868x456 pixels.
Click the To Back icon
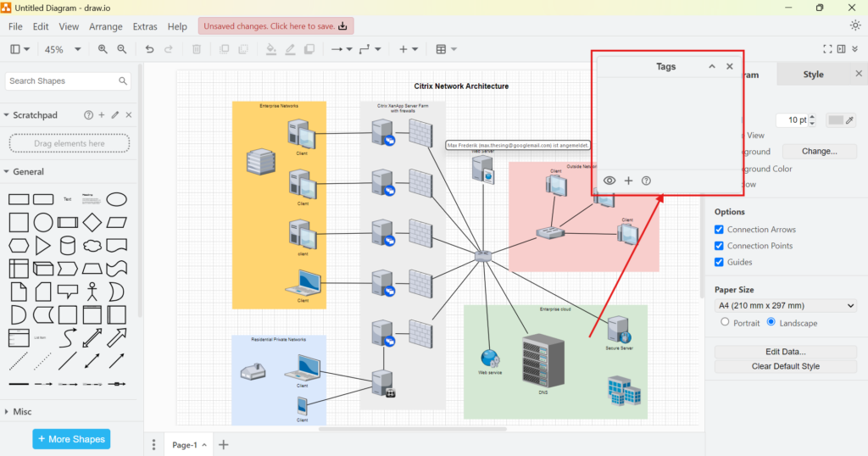(243, 49)
